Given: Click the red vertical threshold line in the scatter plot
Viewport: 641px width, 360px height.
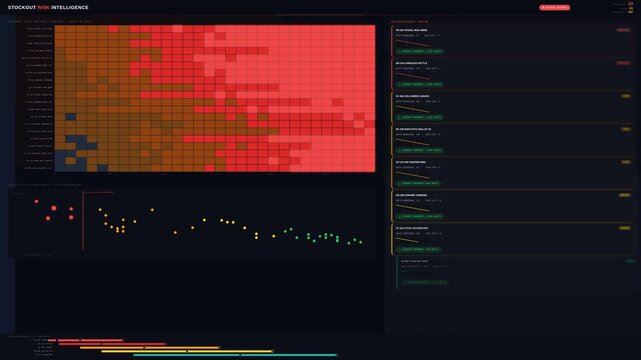Looking at the screenshot, I should click(x=83, y=221).
